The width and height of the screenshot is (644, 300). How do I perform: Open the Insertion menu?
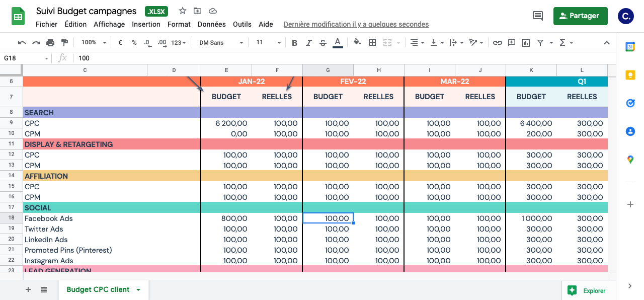coord(146,24)
